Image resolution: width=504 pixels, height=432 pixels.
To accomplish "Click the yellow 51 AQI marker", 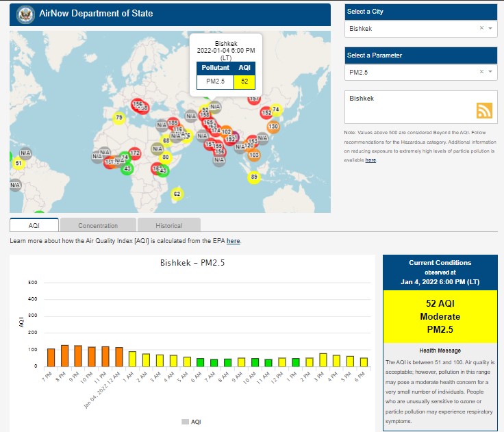I will coord(18,164).
